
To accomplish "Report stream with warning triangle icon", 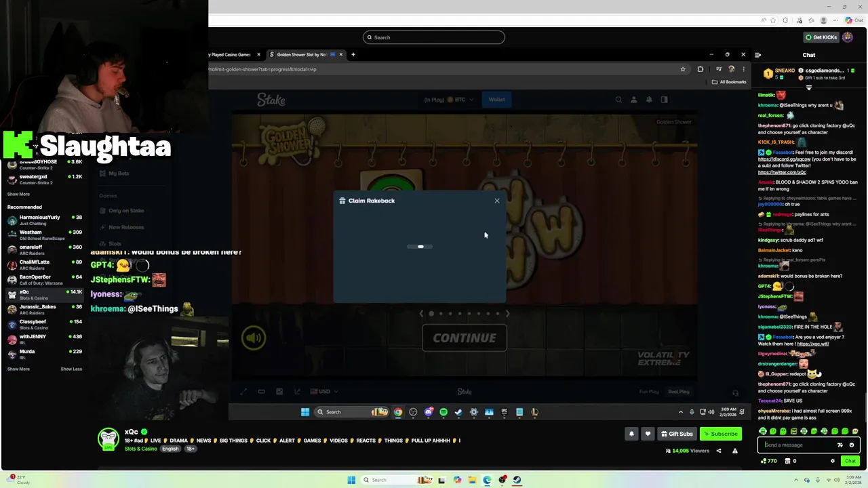I will pyautogui.click(x=735, y=451).
